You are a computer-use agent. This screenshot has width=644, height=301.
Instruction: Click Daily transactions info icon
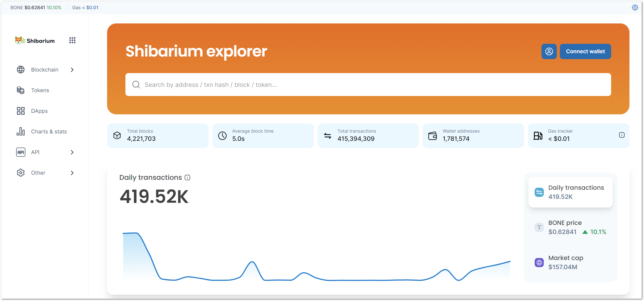click(x=187, y=177)
